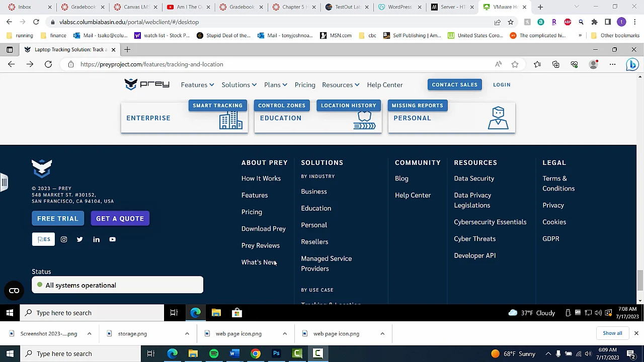Expand the Resources dropdown in the top navigation
The width and height of the screenshot is (644, 362).
(x=341, y=85)
